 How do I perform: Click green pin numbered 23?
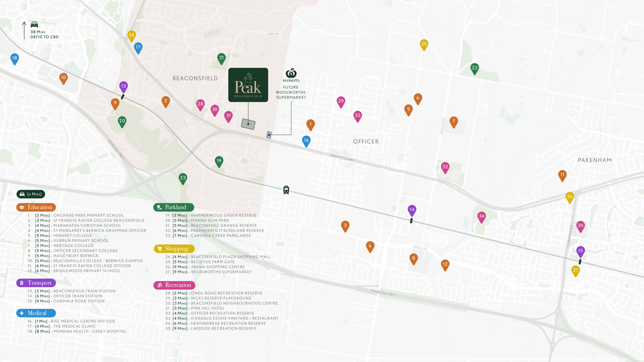(x=183, y=178)
